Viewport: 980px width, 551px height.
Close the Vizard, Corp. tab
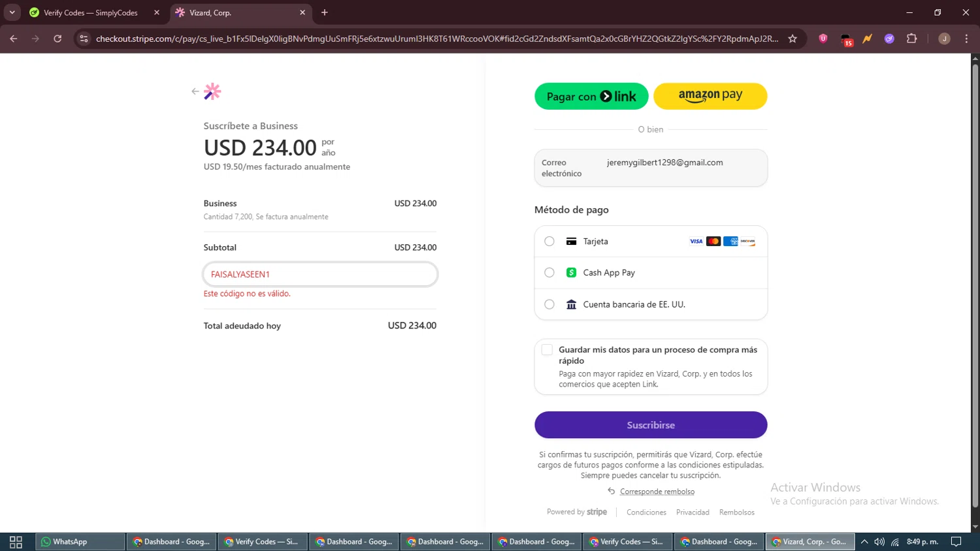(x=302, y=12)
